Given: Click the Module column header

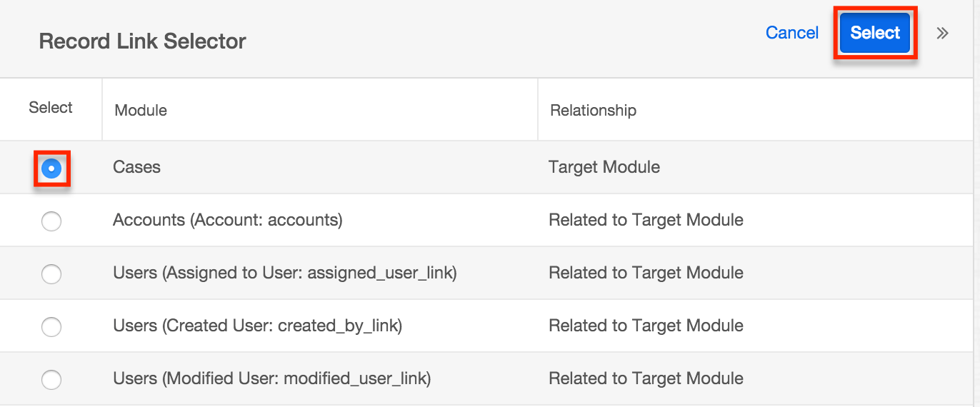Looking at the screenshot, I should pyautogui.click(x=141, y=110).
